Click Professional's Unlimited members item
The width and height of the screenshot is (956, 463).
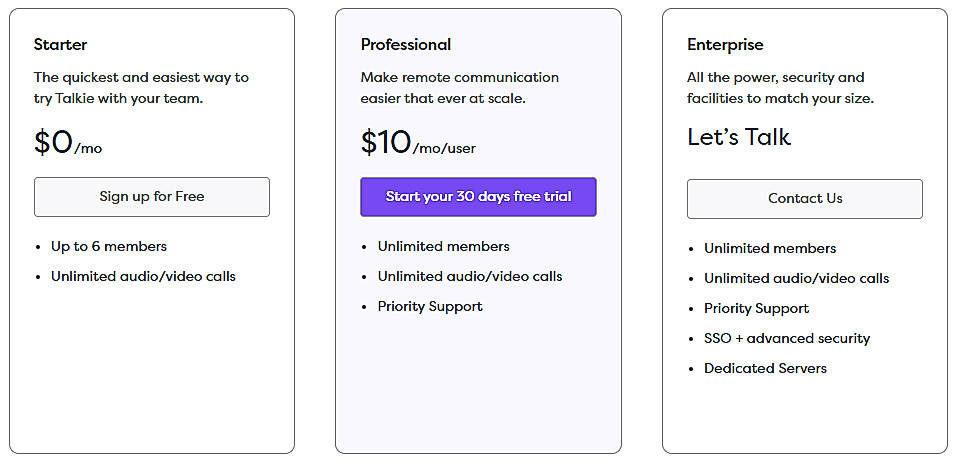pos(443,246)
